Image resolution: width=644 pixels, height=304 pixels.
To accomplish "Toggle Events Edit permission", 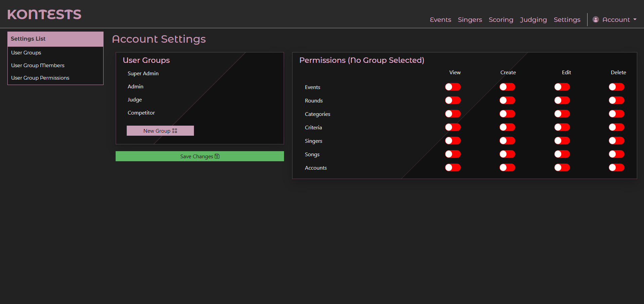I will 562,87.
